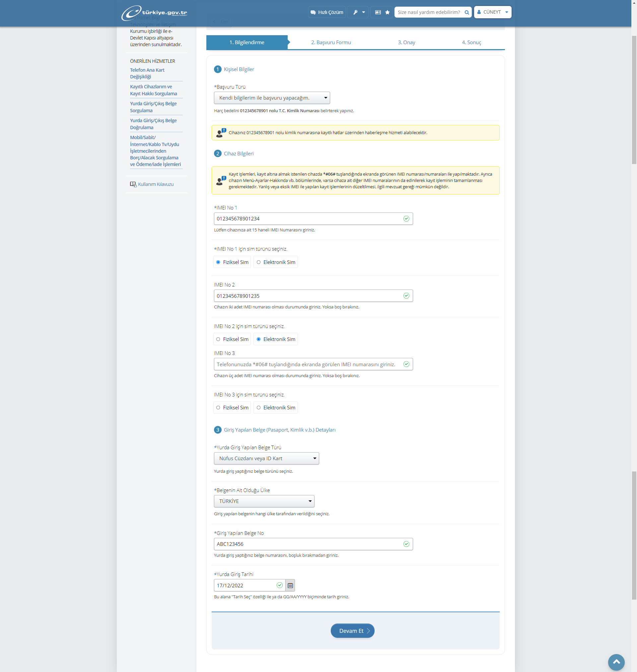Open the accessibility card icon in header
Screen dimensions: 637x672
(378, 12)
